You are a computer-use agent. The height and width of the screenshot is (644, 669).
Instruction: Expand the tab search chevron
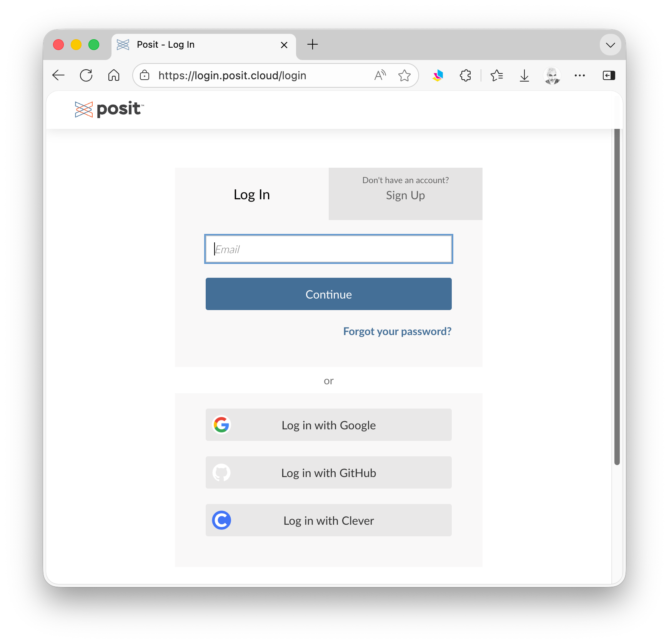point(611,45)
